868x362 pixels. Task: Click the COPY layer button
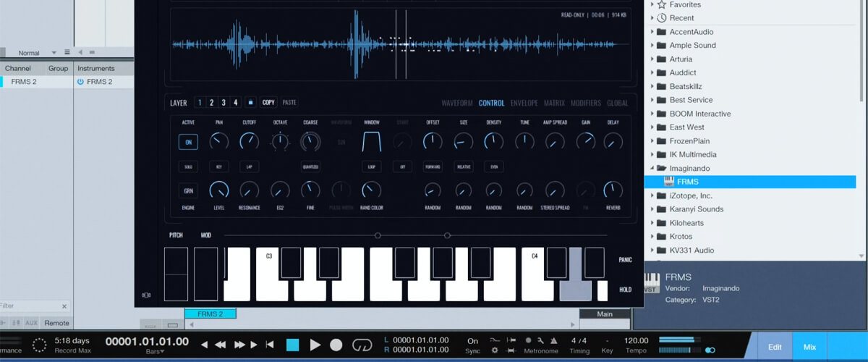pos(268,102)
